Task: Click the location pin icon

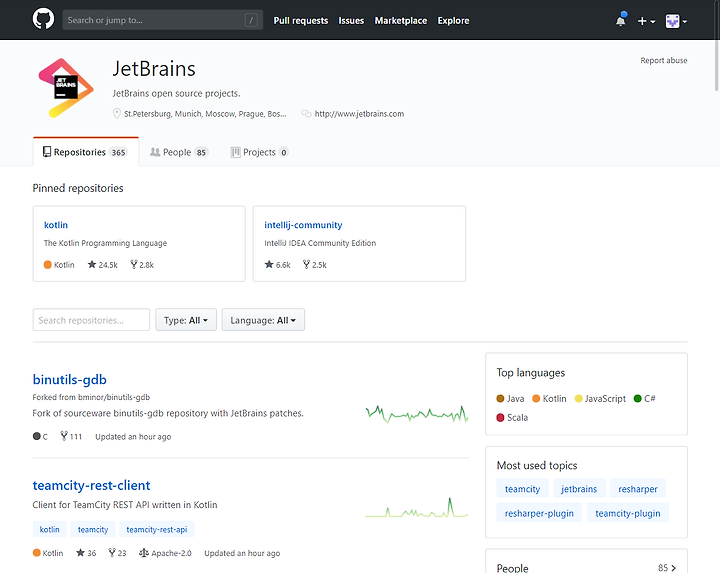Action: pyautogui.click(x=117, y=113)
